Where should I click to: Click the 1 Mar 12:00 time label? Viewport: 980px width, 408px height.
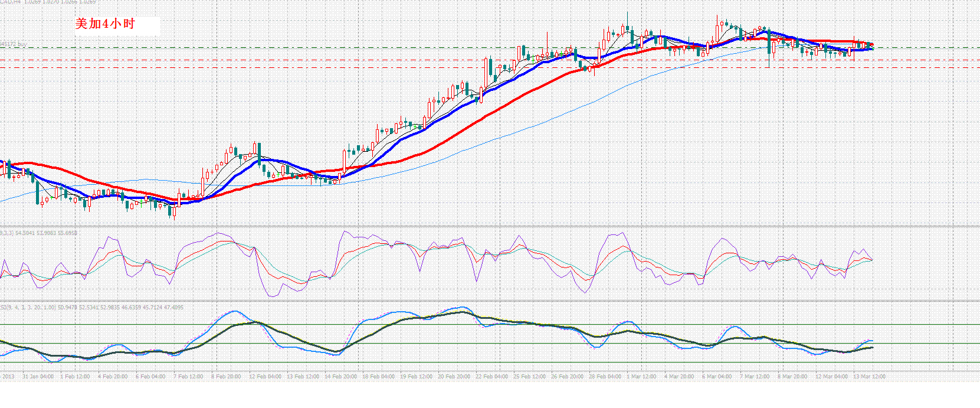click(x=641, y=376)
